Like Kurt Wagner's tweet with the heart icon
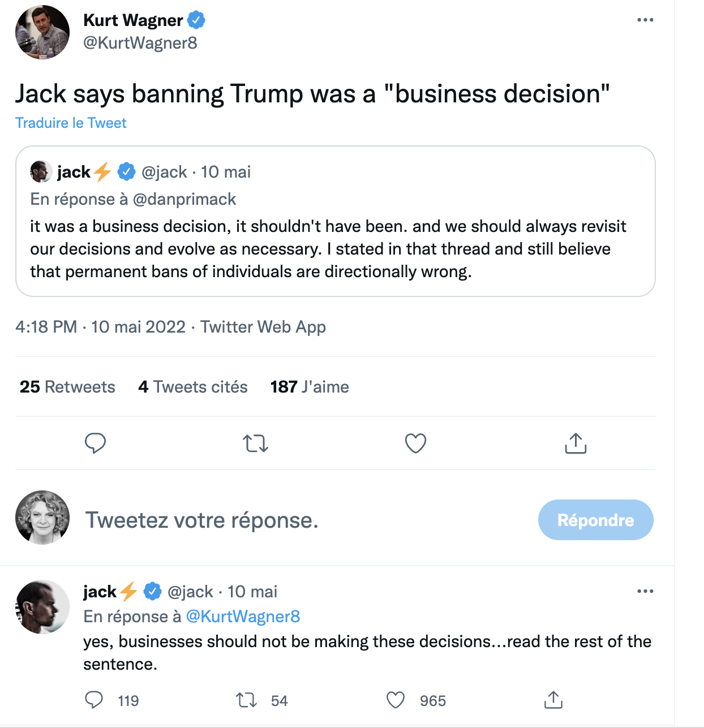 pyautogui.click(x=415, y=443)
